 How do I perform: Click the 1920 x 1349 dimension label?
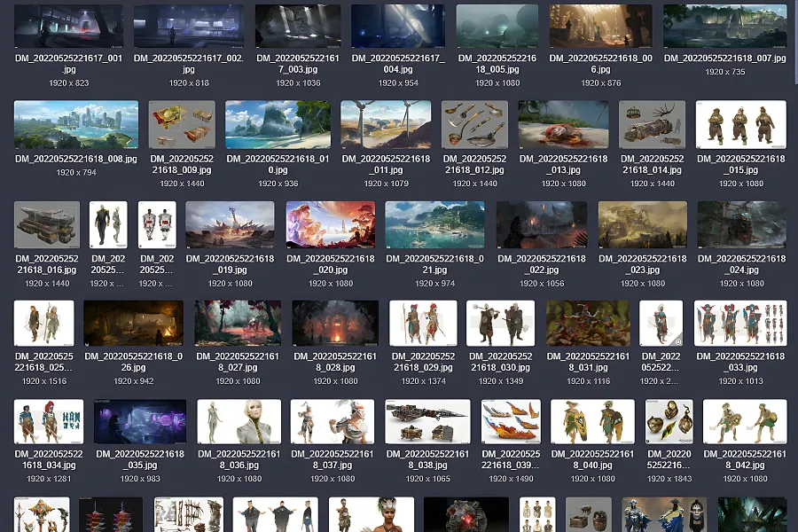tap(501, 381)
